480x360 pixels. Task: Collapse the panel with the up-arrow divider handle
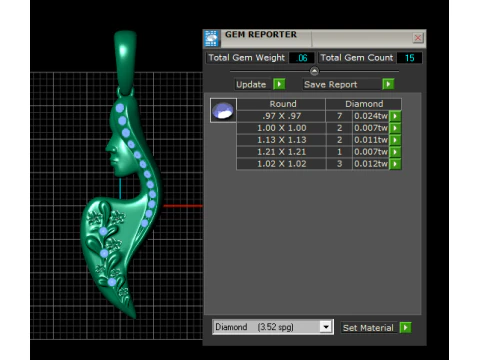314,71
